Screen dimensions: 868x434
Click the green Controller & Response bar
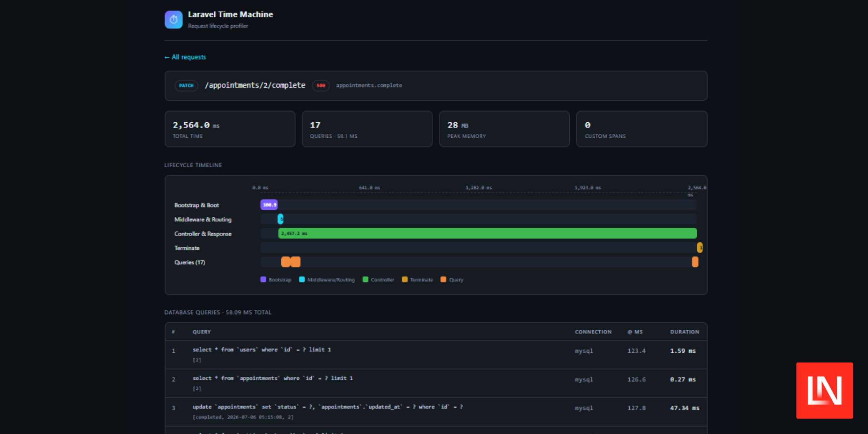pos(487,233)
